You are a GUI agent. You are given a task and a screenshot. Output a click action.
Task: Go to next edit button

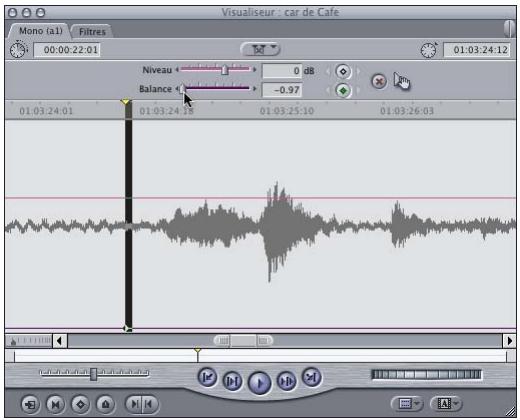click(x=311, y=377)
